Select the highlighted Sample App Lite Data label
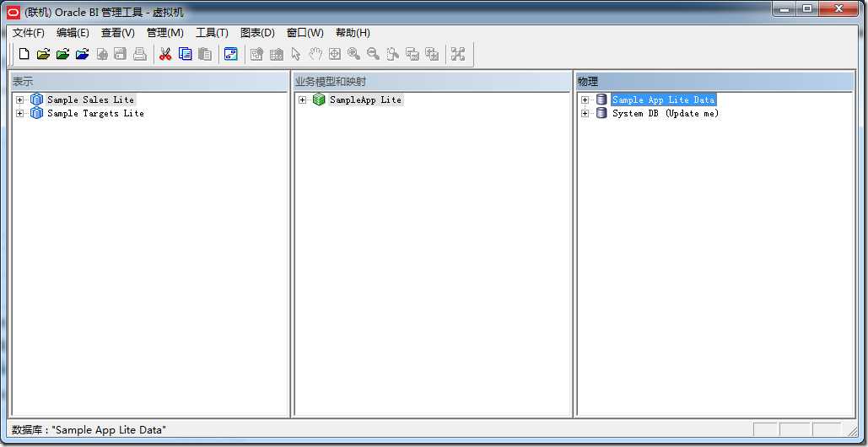 click(x=664, y=100)
